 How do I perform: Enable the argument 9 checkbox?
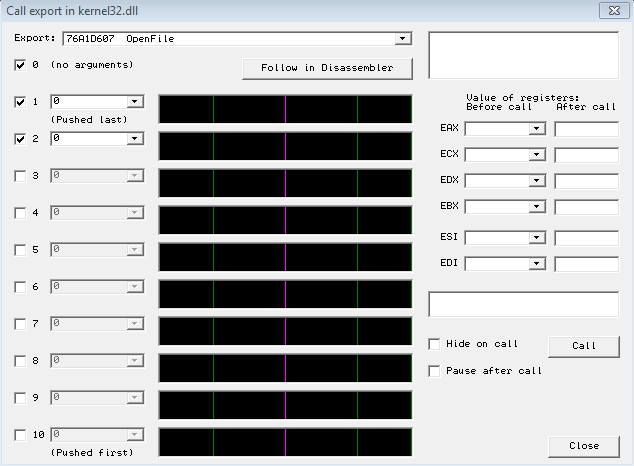coord(20,398)
